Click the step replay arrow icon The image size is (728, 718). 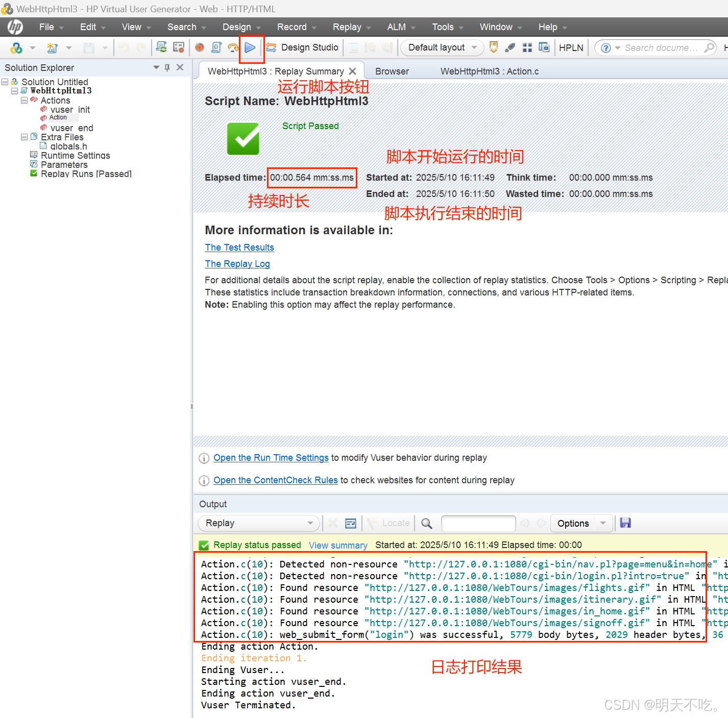(x=233, y=47)
